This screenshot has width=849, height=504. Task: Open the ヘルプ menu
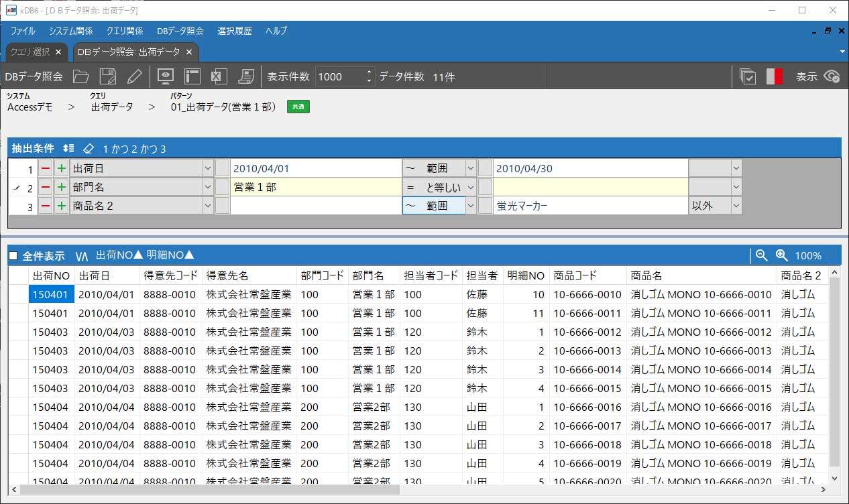[x=276, y=31]
